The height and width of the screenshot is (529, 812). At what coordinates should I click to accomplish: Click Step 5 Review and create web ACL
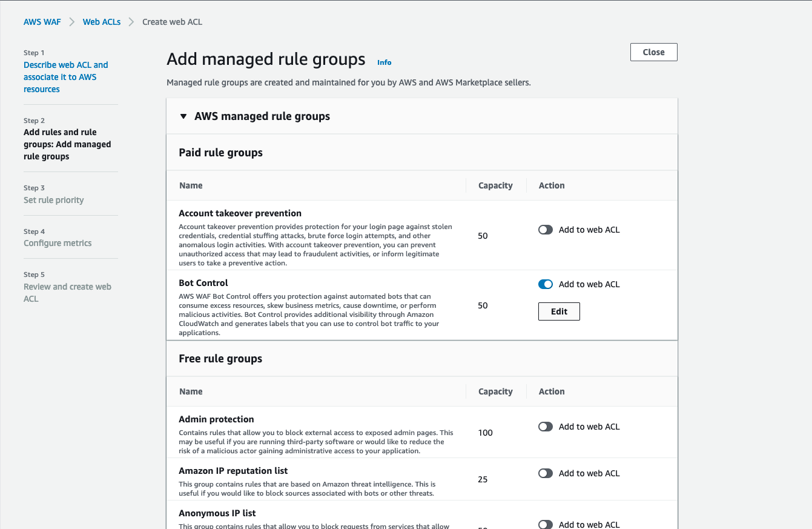coord(67,293)
